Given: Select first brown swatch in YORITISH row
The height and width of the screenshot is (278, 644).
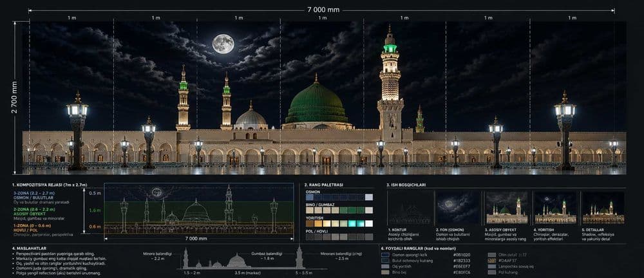Looking at the screenshot, I should click(310, 223).
